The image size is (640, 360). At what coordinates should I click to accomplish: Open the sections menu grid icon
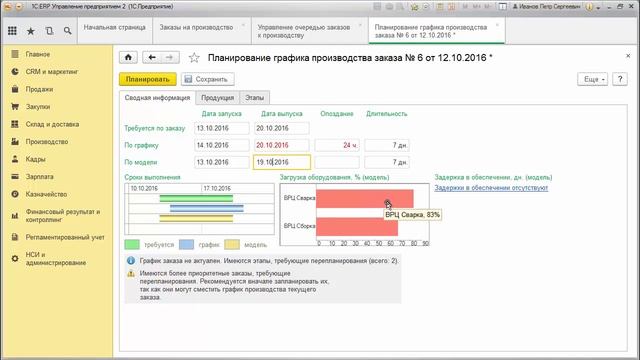point(12,31)
